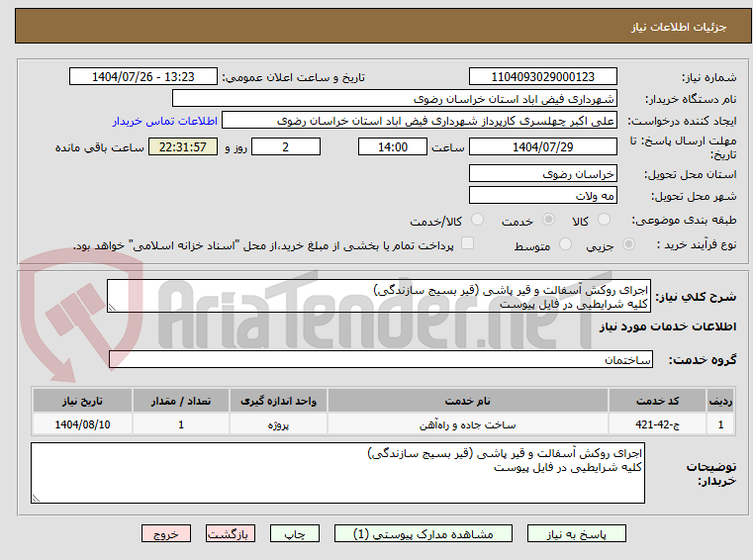Screen dimensions: 753x560
Task: Click the buyer name field شهرداری فیض اباد
Action: [394, 99]
